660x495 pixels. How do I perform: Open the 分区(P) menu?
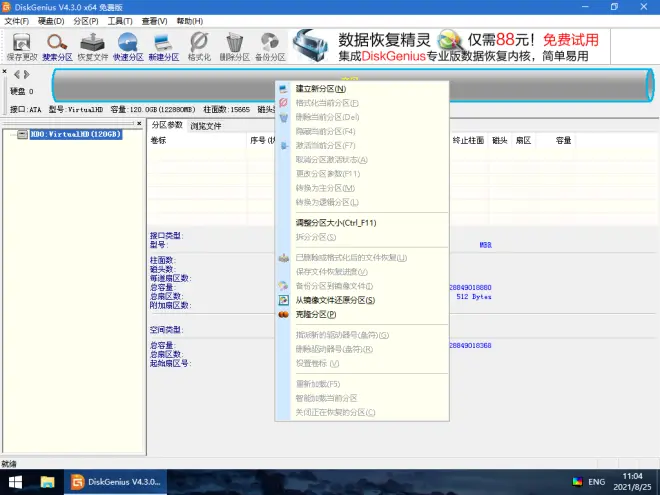click(x=85, y=21)
